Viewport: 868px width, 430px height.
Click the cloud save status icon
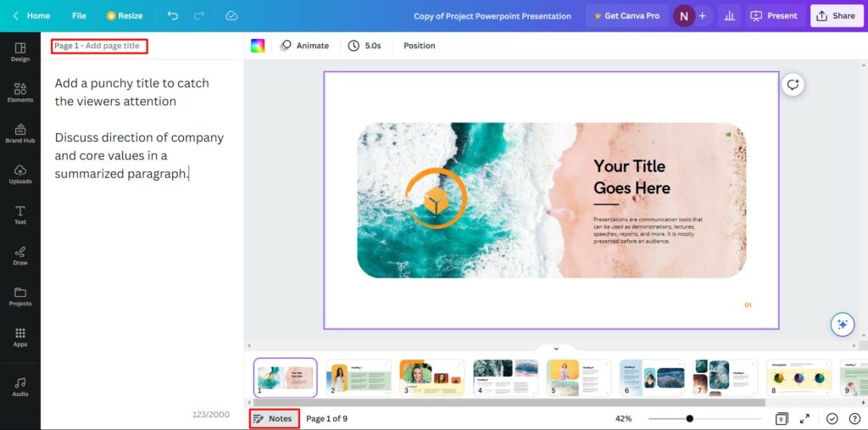coord(231,15)
